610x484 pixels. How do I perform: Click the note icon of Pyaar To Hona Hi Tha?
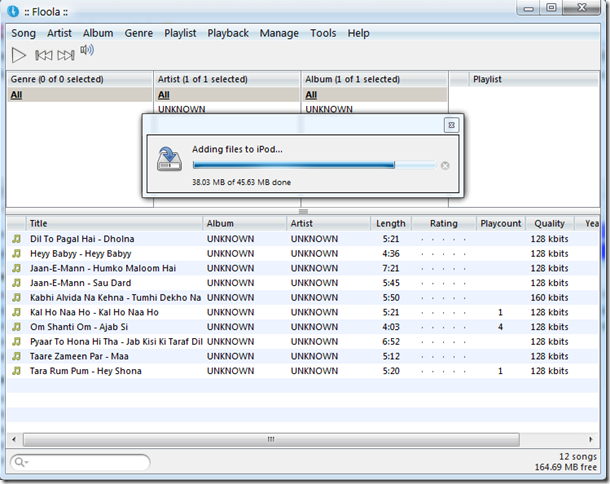coord(16,341)
